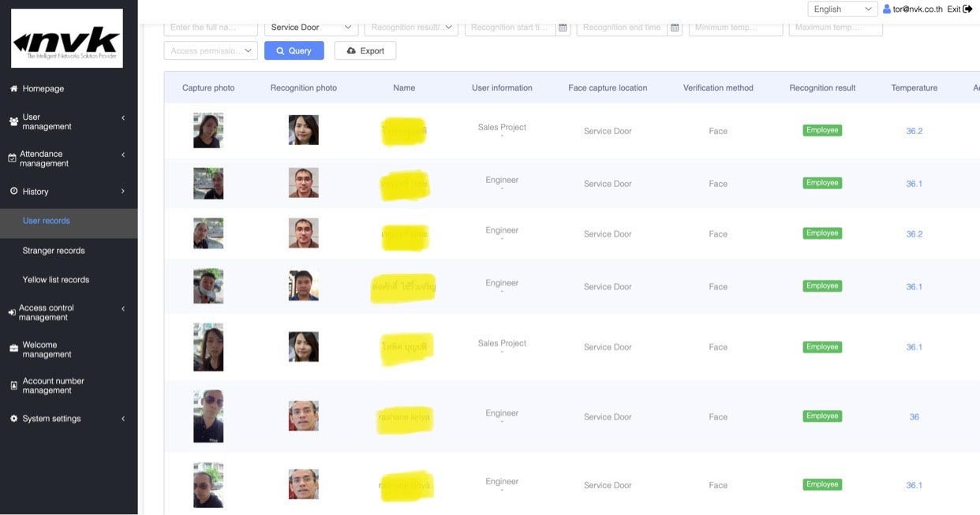The width and height of the screenshot is (980, 515).
Task: Click the Homepage house icon
Action: click(13, 89)
